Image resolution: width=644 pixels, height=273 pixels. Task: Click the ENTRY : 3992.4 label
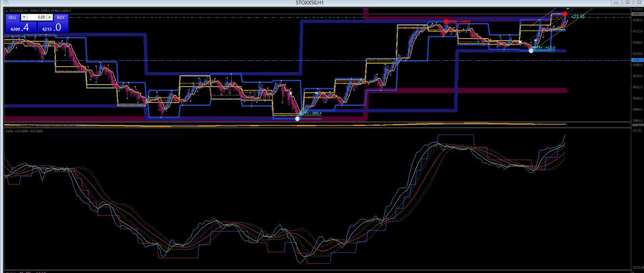pyautogui.click(x=311, y=113)
